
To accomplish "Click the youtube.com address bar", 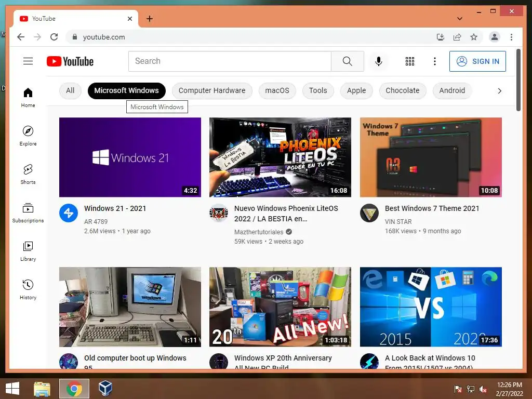I will click(x=251, y=37).
